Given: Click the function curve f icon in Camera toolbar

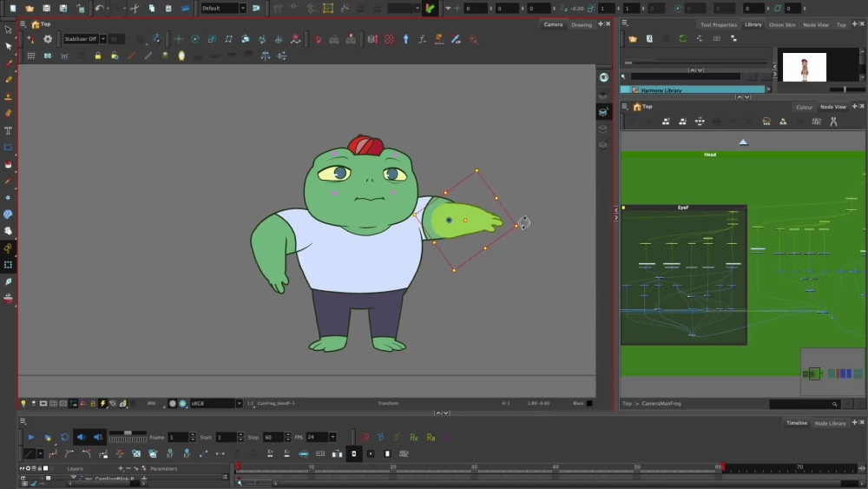Looking at the screenshot, I should point(423,39).
